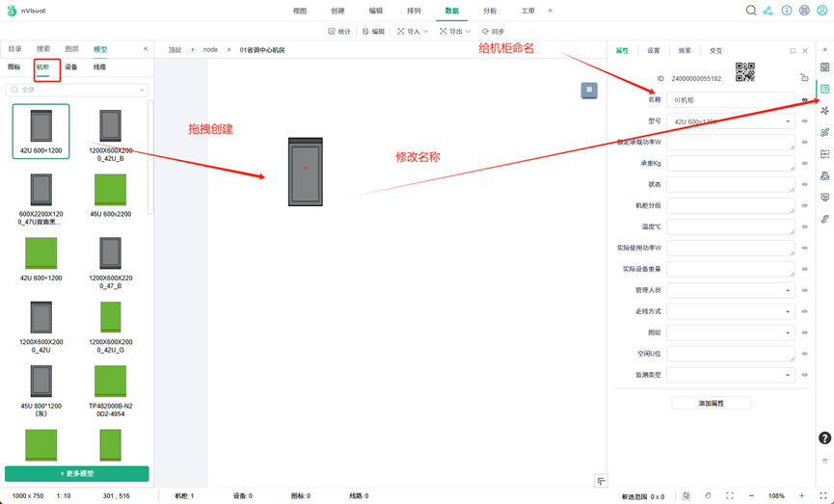Screen dimensions: 834x504
Task: Click the 同步 sync toolbar item
Action: (493, 32)
